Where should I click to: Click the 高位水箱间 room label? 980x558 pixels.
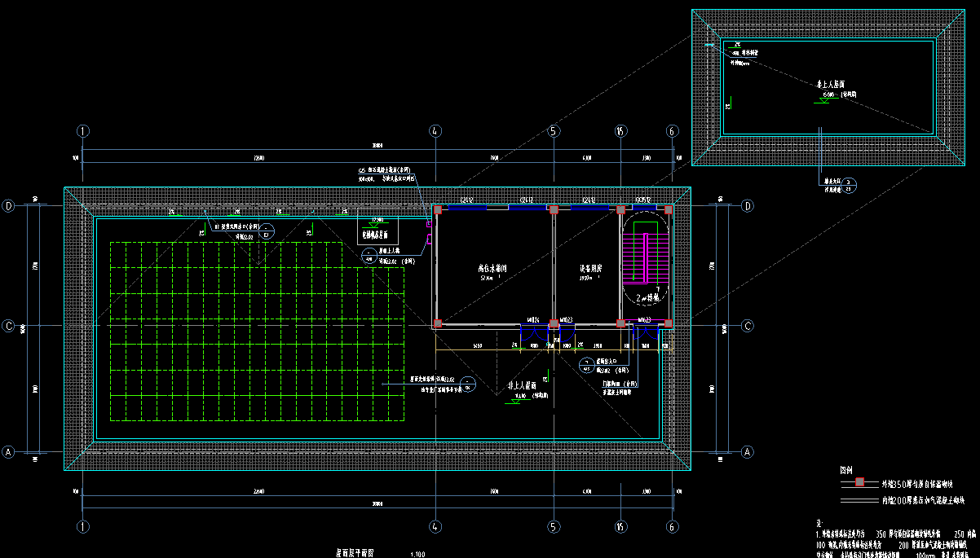pos(492,268)
